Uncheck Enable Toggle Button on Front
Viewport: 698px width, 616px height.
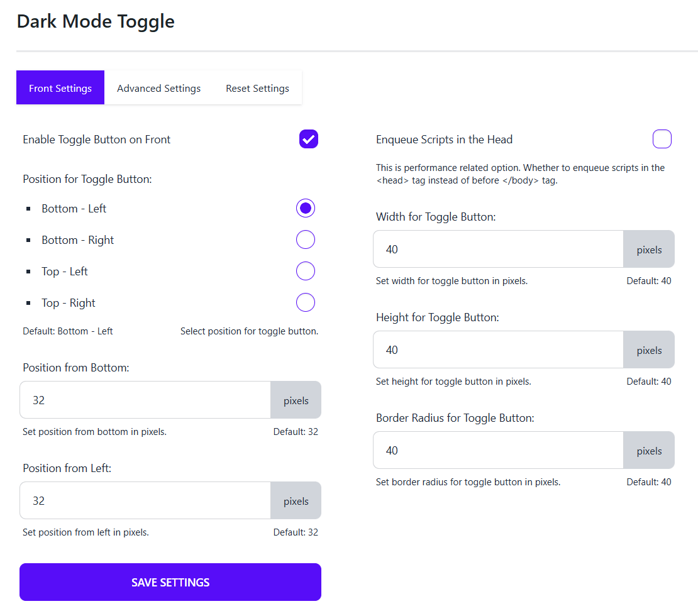pos(309,139)
